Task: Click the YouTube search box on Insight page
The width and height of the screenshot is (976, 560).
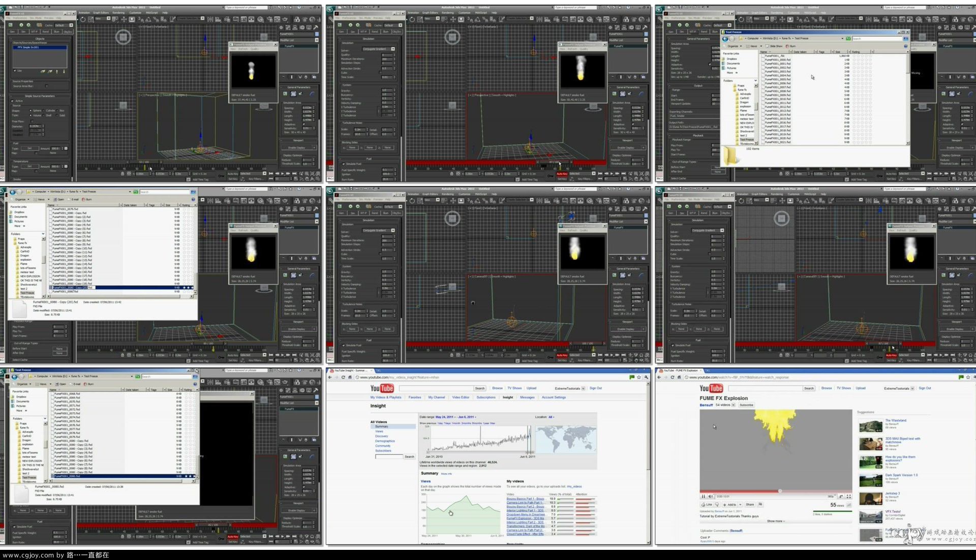Action: point(436,388)
